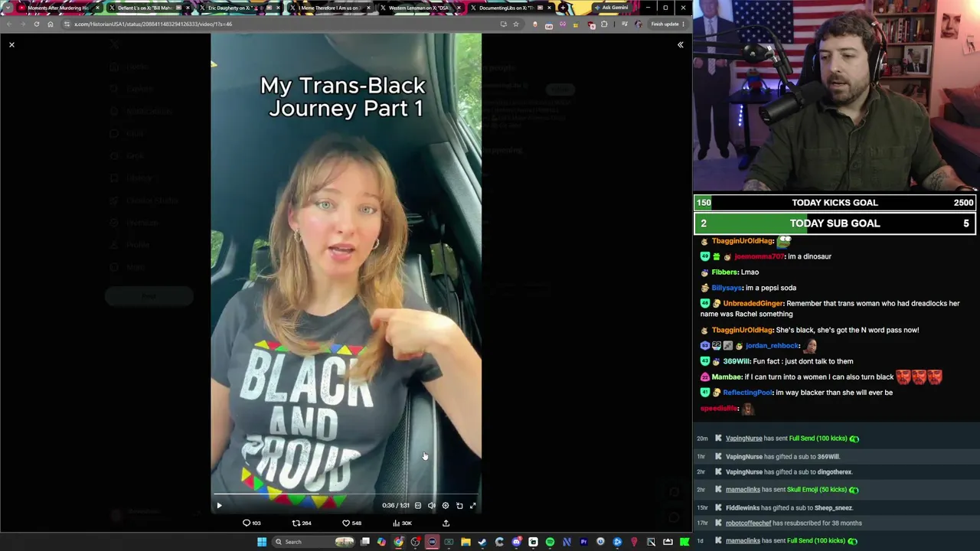Play the paused video

[x=219, y=505]
